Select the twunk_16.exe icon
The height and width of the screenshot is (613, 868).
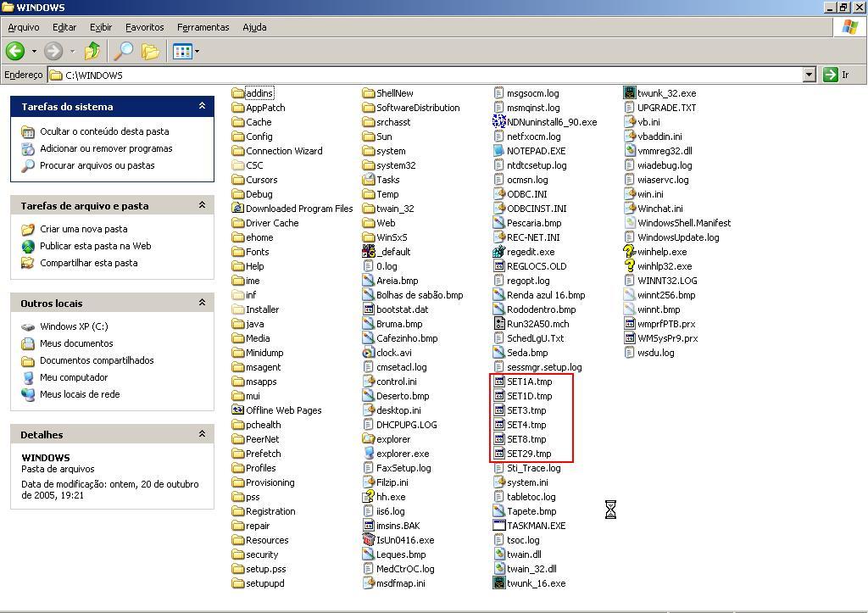point(498,583)
